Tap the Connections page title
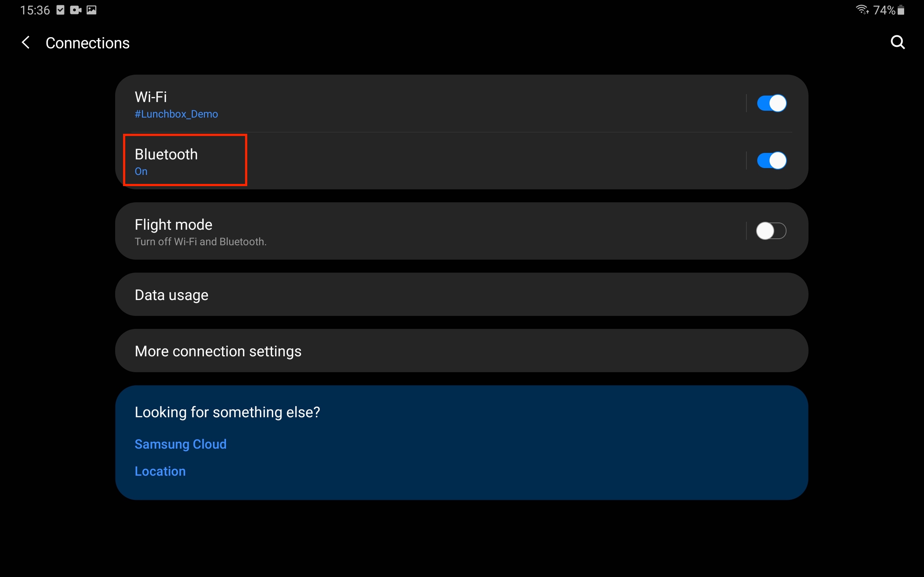This screenshot has height=577, width=924. (87, 43)
